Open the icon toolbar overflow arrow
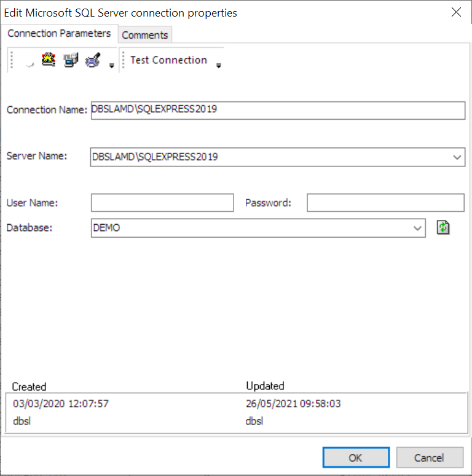The width and height of the screenshot is (472, 476). [112, 66]
